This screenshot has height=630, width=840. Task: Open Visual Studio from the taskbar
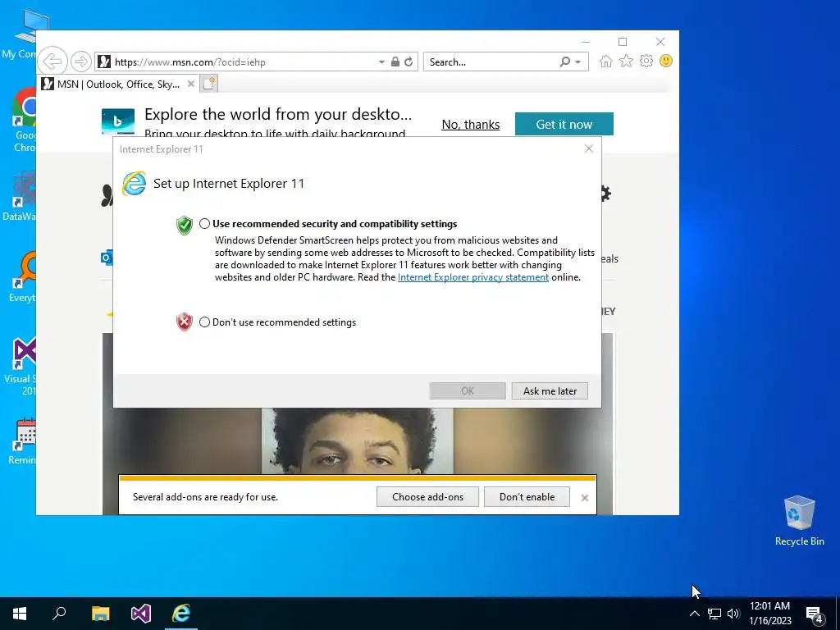coord(141,614)
